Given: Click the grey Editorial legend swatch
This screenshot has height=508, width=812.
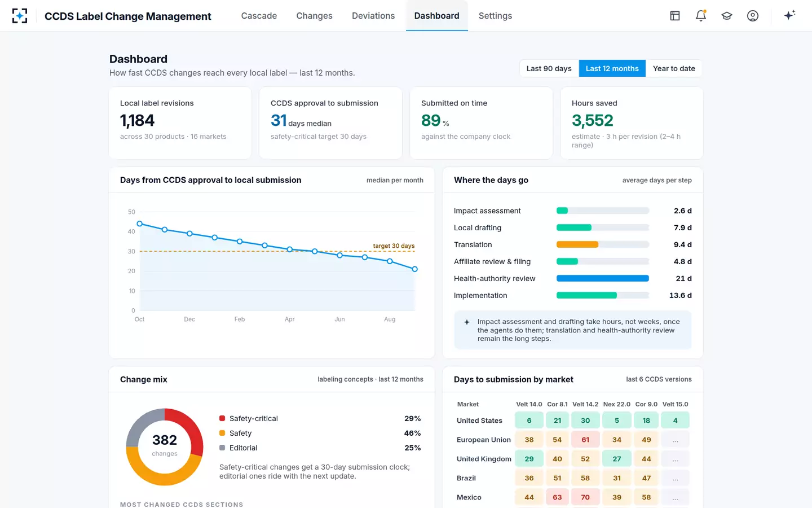Looking at the screenshot, I should point(222,448).
